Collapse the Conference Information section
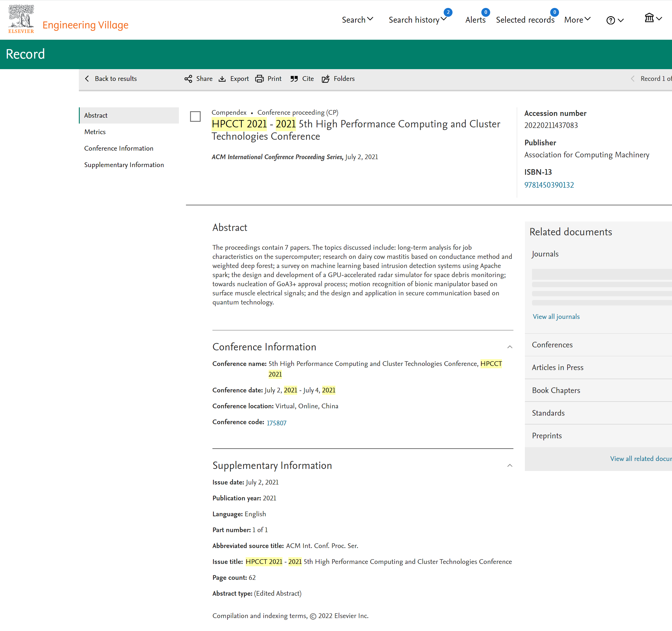 (x=510, y=347)
